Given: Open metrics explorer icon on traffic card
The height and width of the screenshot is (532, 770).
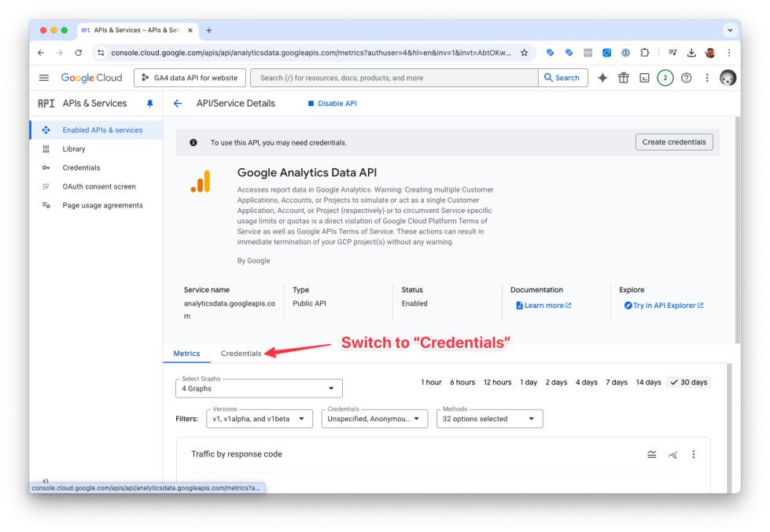Looking at the screenshot, I should [672, 454].
